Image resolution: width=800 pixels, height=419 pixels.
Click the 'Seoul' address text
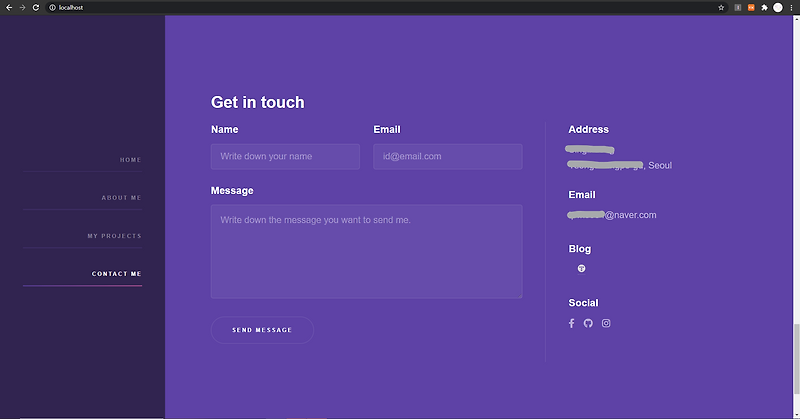660,165
